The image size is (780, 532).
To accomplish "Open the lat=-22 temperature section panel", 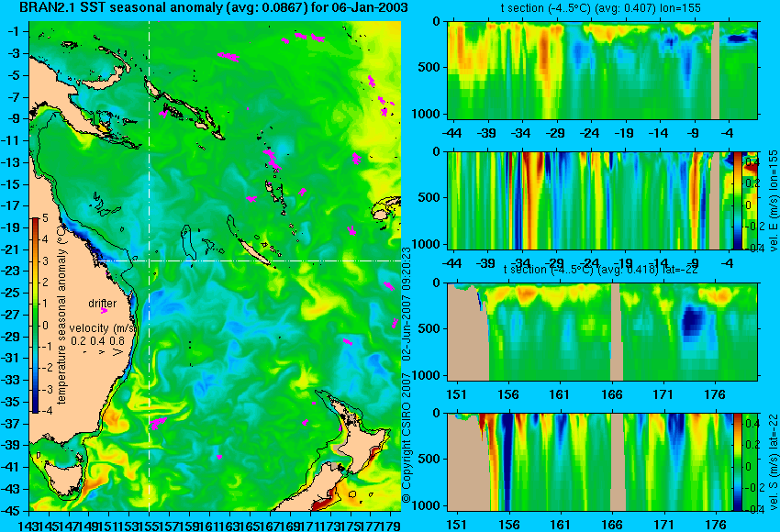I will [602, 332].
